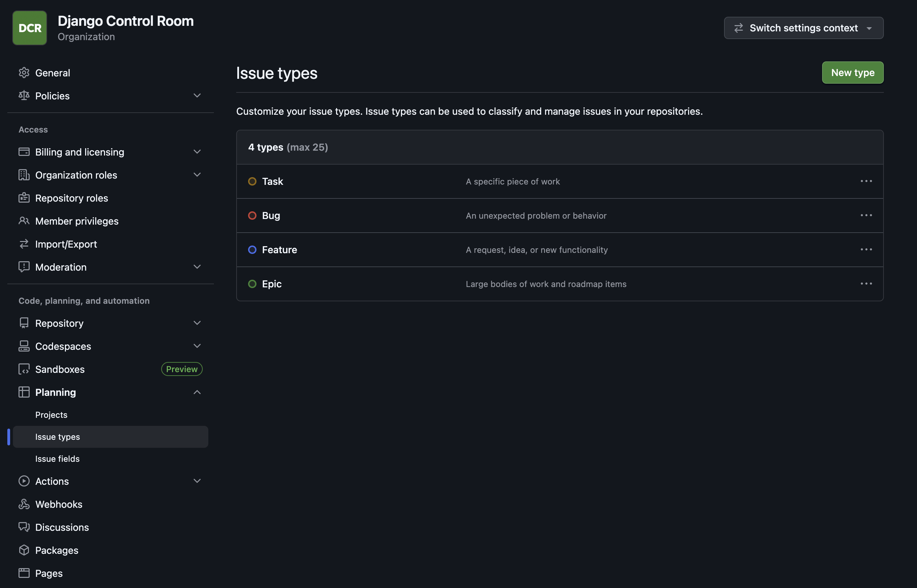The height and width of the screenshot is (588, 917).
Task: Click the Codespaces icon in sidebar
Action: (x=24, y=346)
